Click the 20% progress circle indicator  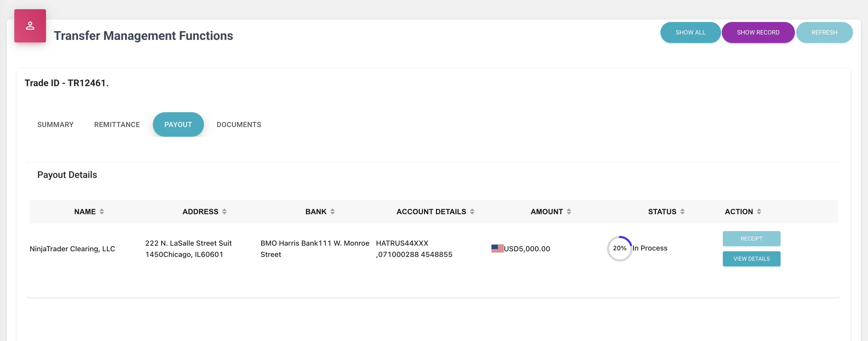pos(619,249)
